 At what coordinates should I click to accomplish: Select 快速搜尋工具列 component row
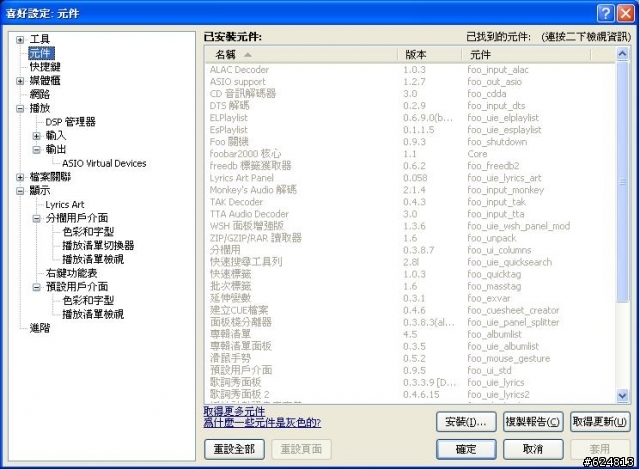point(410,262)
